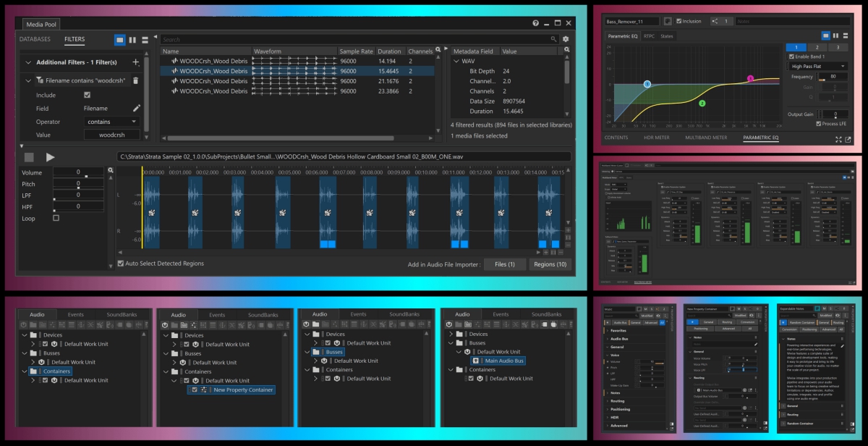This screenshot has width=868, height=446.
Task: Select EQ band 2 button
Action: click(x=817, y=47)
